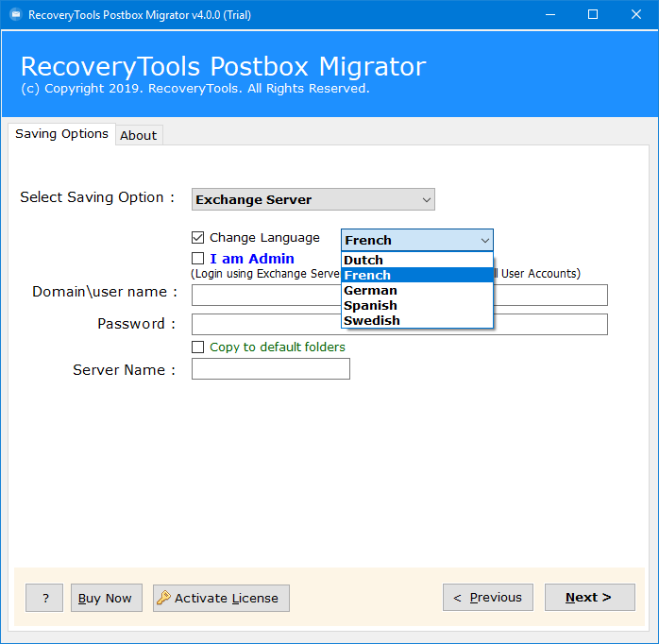Select German in the language list
Screen dimensions: 659x644
(416, 290)
